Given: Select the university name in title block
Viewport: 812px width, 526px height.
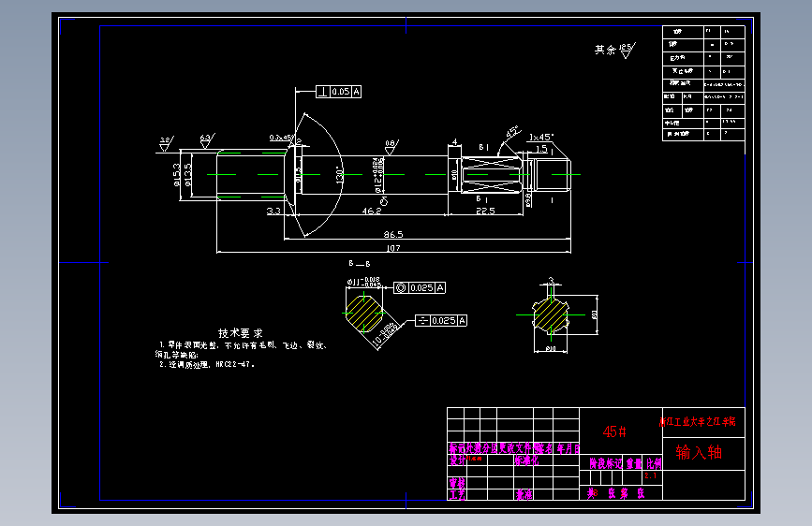Looking at the screenshot, I should pyautogui.click(x=698, y=421).
